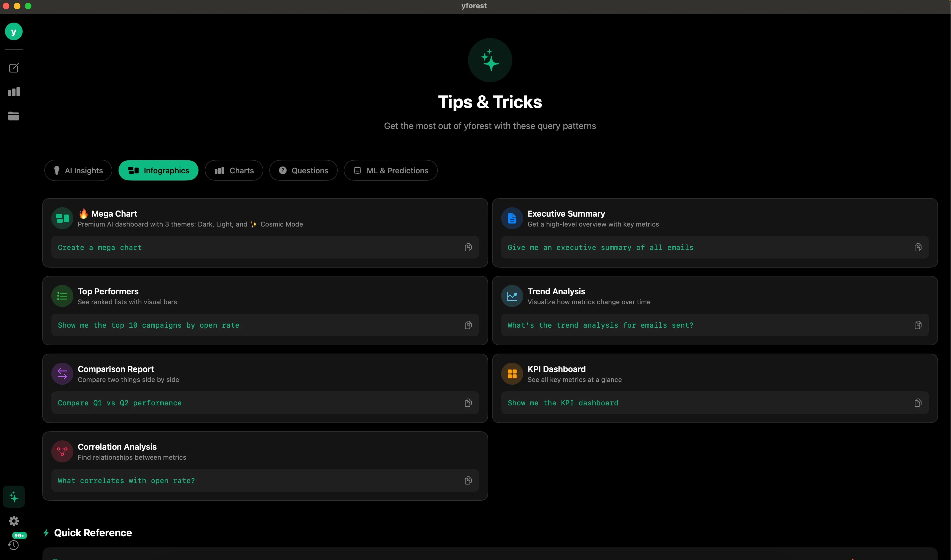Open settings gear icon in sidebar

pos(14,521)
